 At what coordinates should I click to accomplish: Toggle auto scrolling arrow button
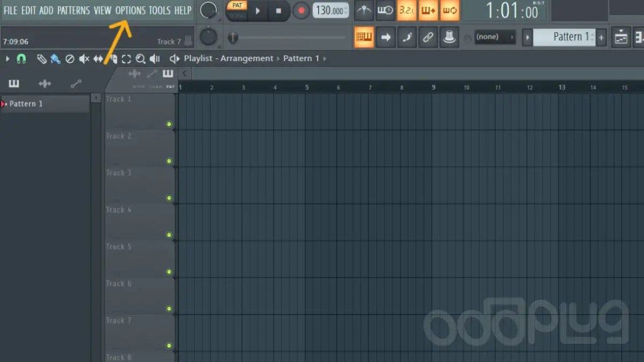(386, 37)
